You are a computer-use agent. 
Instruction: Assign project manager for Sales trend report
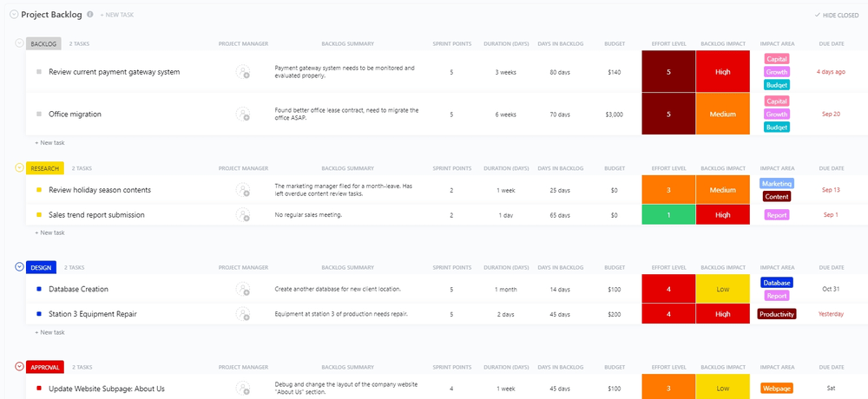(243, 214)
